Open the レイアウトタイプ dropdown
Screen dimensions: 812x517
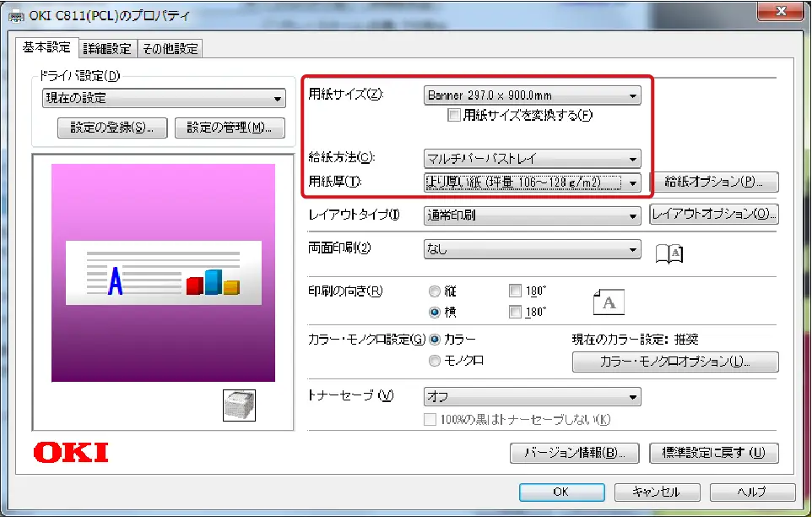click(x=532, y=215)
